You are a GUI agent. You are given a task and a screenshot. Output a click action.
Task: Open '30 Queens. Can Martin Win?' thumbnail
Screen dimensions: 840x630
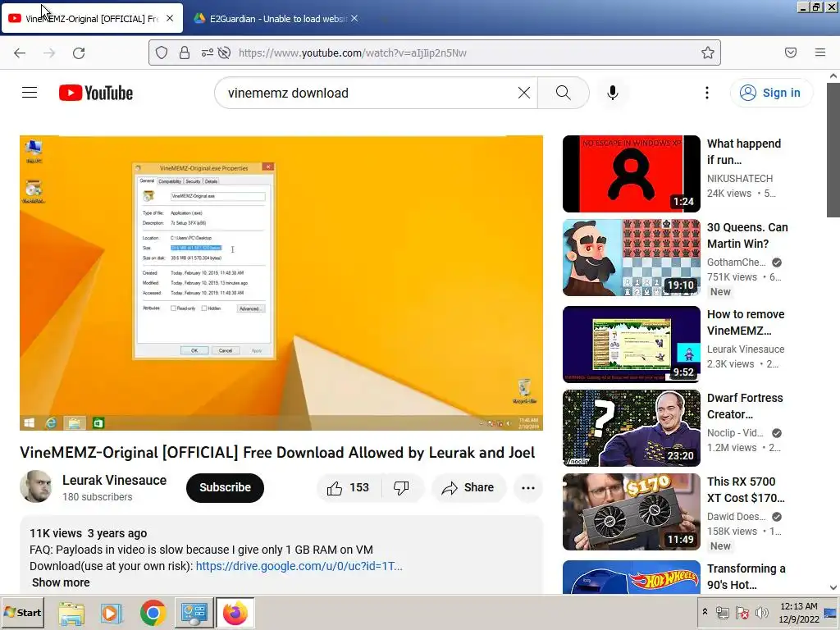(x=631, y=257)
